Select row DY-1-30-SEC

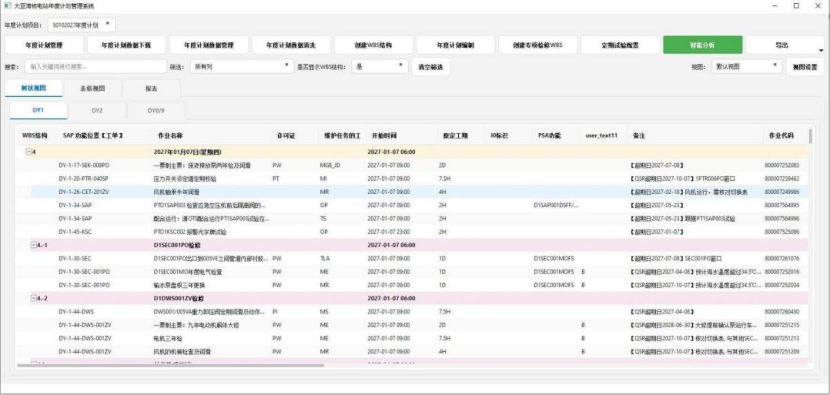(413, 258)
